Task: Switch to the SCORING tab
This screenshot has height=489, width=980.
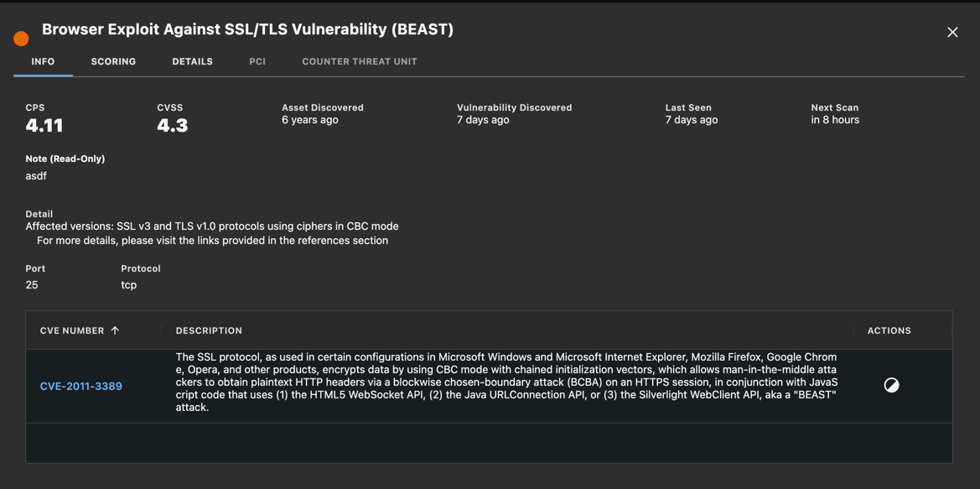Action: coord(113,61)
